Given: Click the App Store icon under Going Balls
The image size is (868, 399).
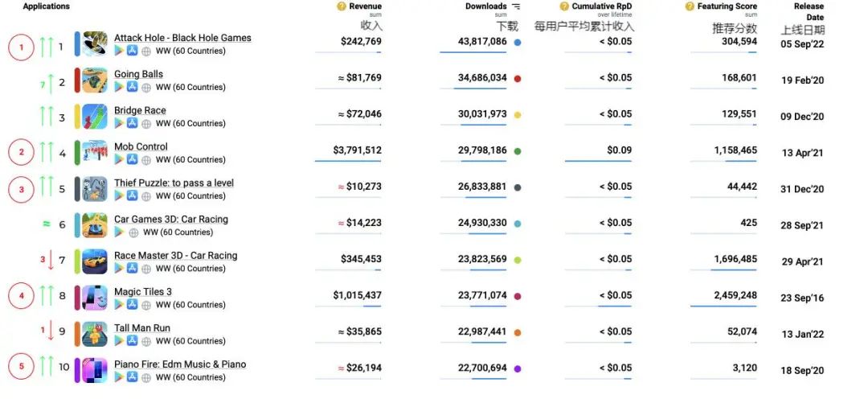Looking at the screenshot, I should [x=132, y=87].
